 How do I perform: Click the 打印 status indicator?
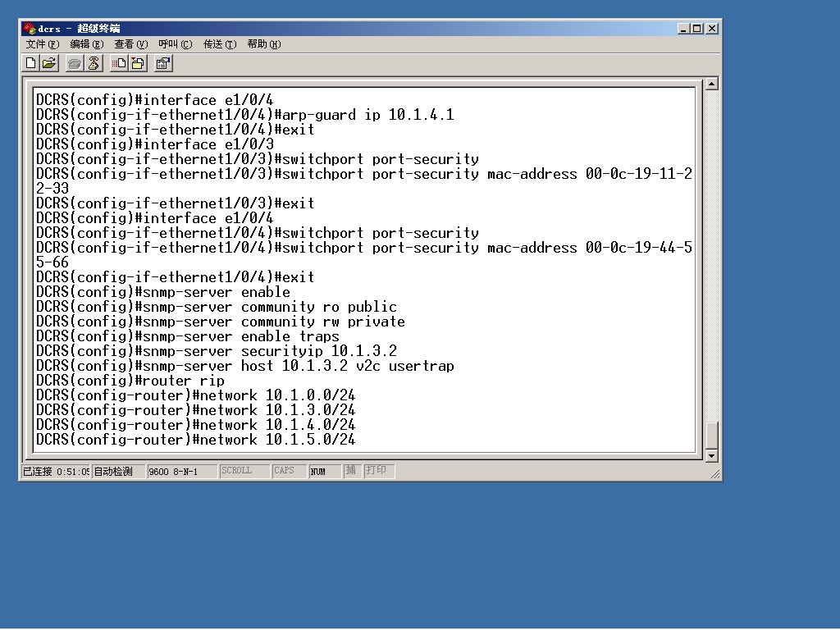click(x=379, y=471)
